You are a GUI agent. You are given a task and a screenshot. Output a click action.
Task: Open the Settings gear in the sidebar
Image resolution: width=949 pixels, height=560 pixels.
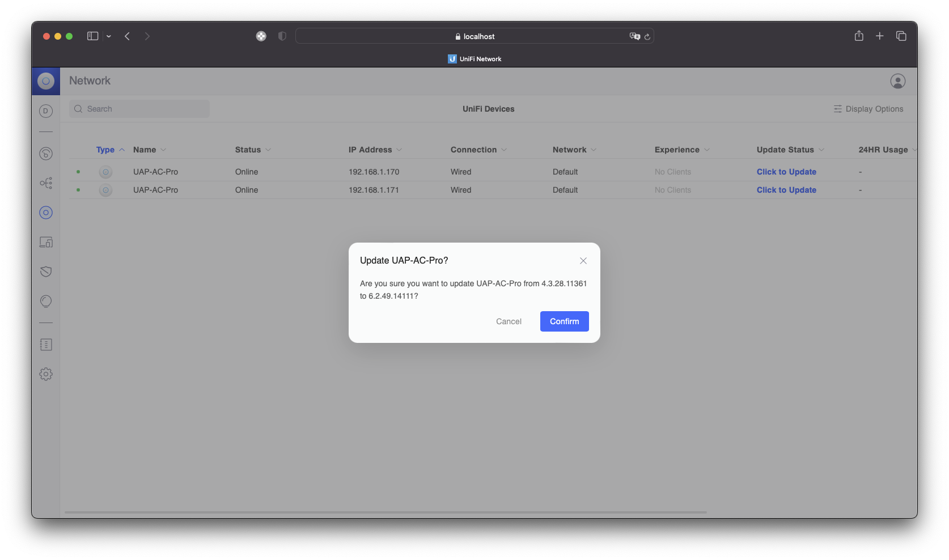46,374
